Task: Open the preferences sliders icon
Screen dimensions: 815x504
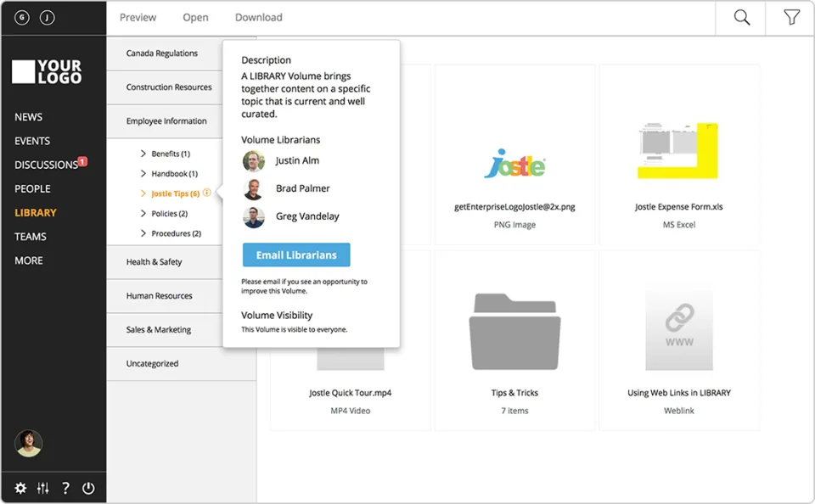Action: (x=43, y=488)
